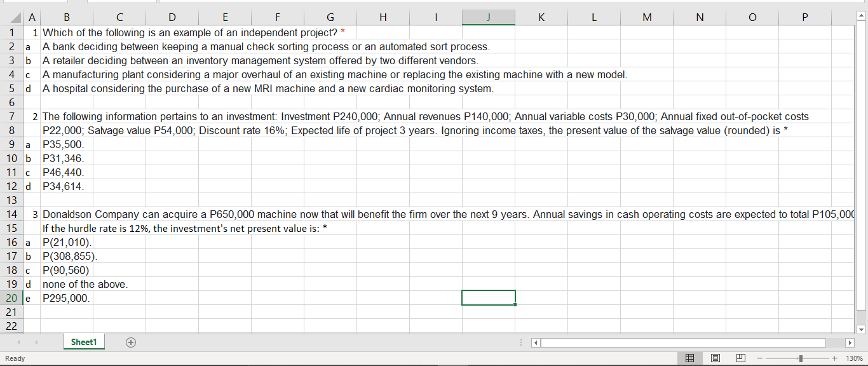
Task: Select 'none of the above.' cell
Action: (85, 284)
